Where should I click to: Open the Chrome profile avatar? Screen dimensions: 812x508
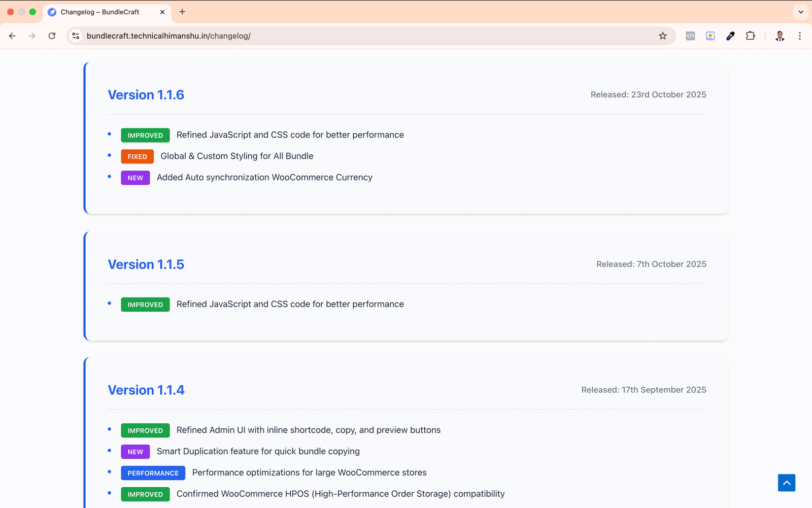(780, 36)
